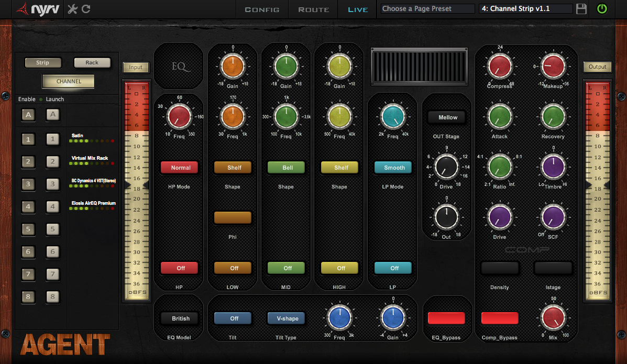The image size is (627, 364).
Task: Click the floppy disk save preset icon
Action: click(581, 9)
